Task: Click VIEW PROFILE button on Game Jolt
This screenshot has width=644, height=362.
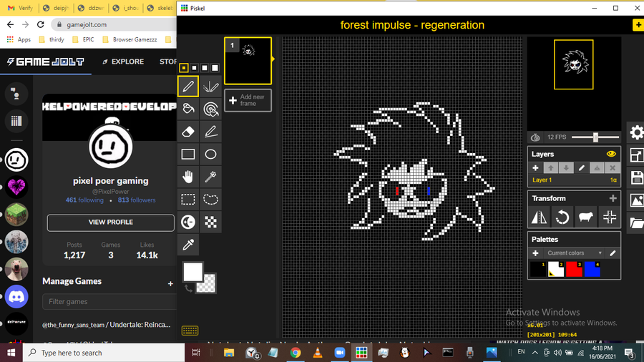Action: [x=110, y=222]
